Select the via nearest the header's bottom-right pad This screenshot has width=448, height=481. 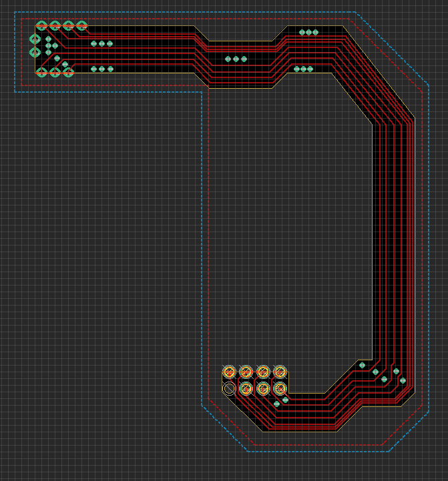285,400
